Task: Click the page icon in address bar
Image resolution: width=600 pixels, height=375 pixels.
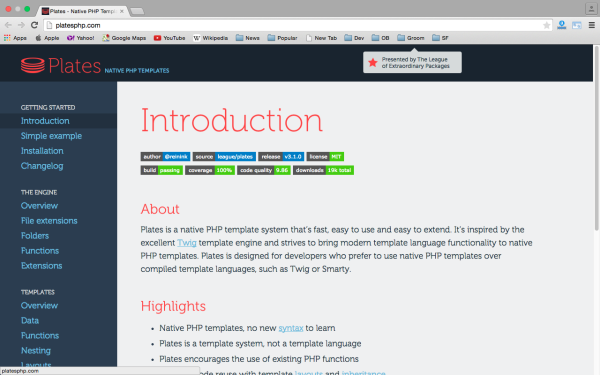Action: coord(49,25)
